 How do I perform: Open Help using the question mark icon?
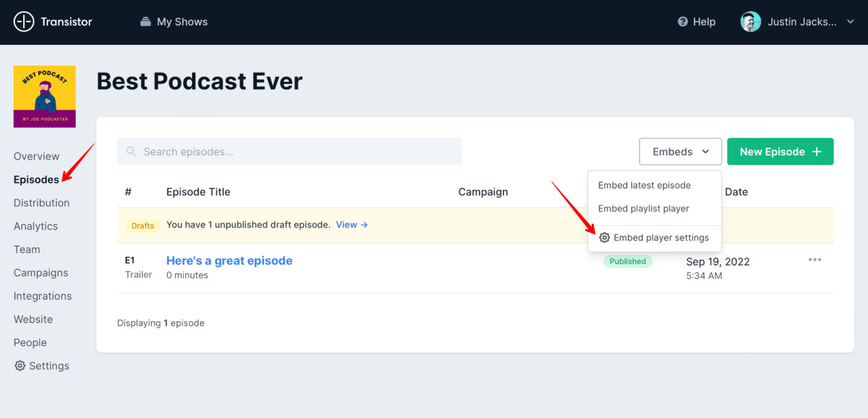[x=682, y=21]
